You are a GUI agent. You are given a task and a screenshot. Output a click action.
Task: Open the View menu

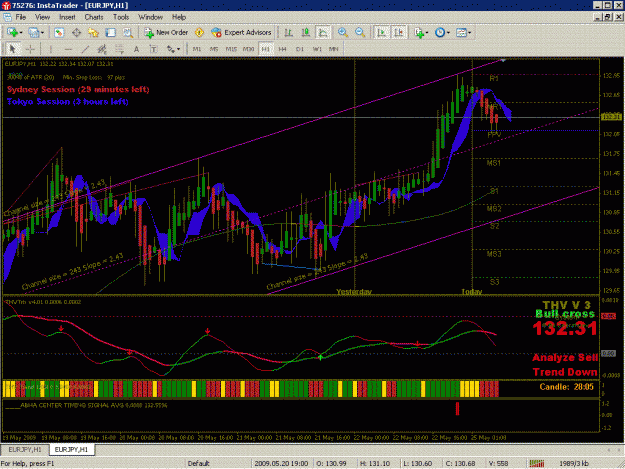point(43,17)
